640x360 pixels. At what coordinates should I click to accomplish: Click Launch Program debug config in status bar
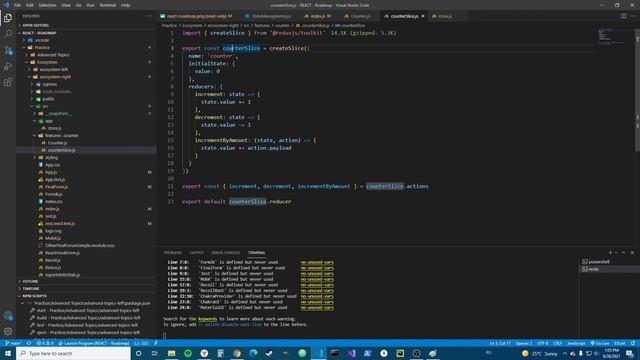click(94, 343)
